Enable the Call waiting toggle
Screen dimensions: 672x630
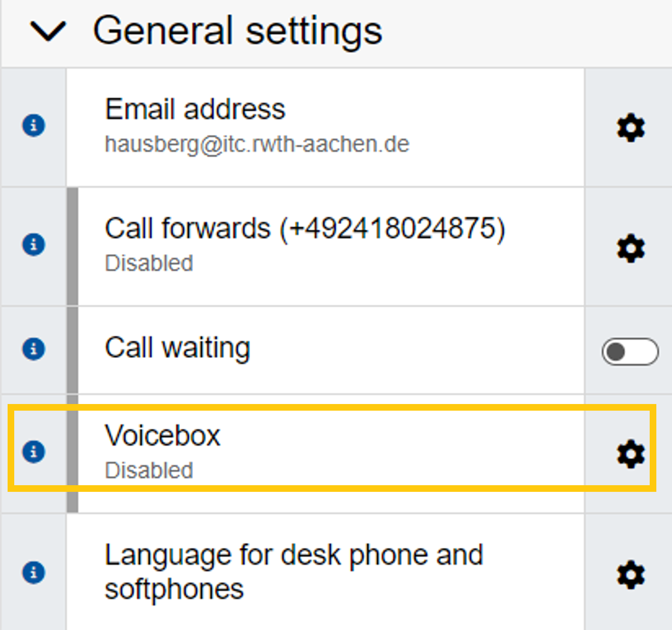pyautogui.click(x=630, y=352)
